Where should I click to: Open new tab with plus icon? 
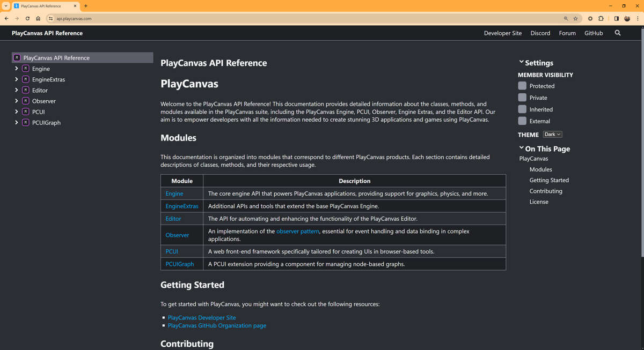(x=86, y=6)
